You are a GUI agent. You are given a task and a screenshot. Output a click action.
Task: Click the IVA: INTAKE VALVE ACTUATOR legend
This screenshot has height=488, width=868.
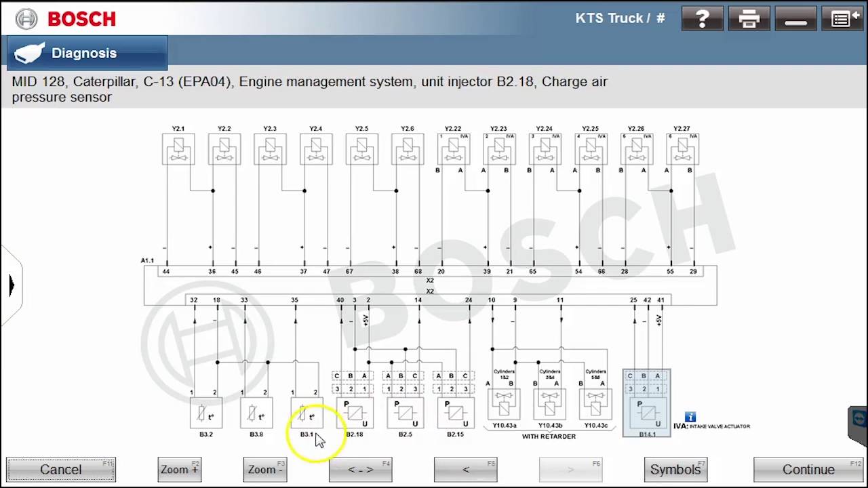711,426
